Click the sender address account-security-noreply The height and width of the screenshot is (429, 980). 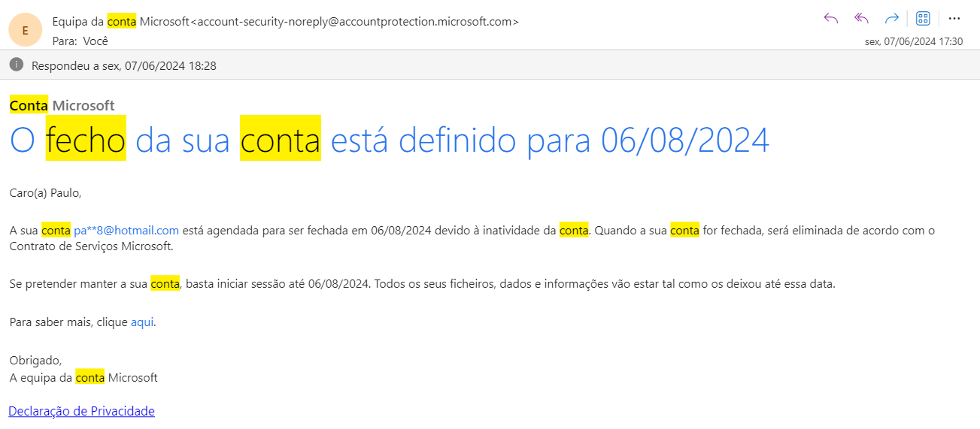pos(355,22)
